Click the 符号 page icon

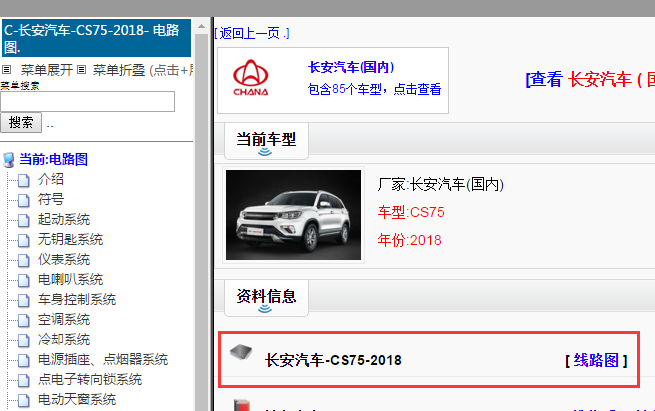point(24,200)
